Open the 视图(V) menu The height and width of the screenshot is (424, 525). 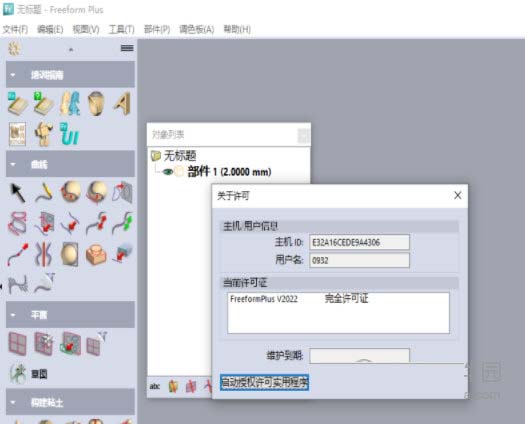click(x=86, y=29)
